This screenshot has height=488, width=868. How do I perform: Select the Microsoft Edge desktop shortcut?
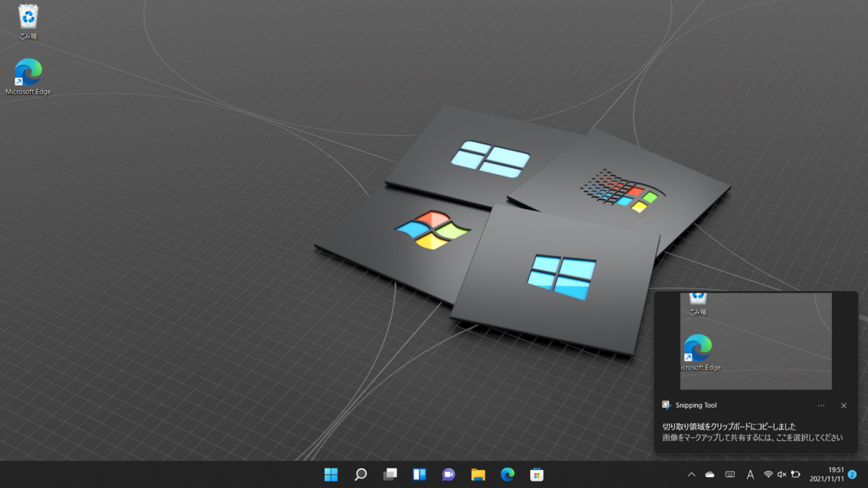click(x=28, y=77)
